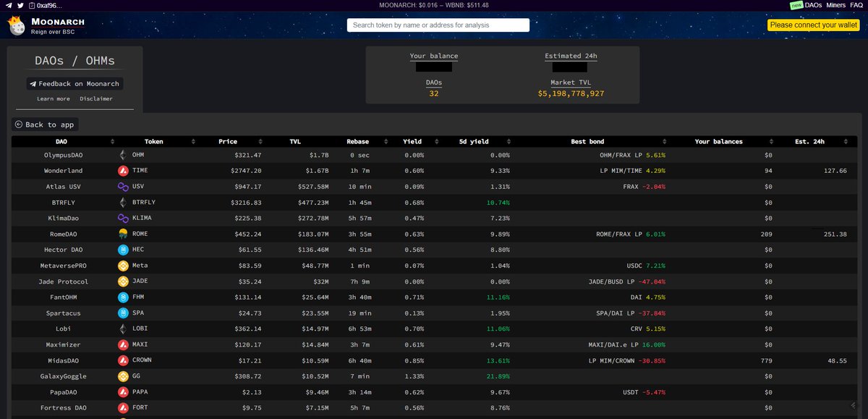The height and width of the screenshot is (419, 868).
Task: Click the KLIMA token Polygon icon
Action: point(123,218)
